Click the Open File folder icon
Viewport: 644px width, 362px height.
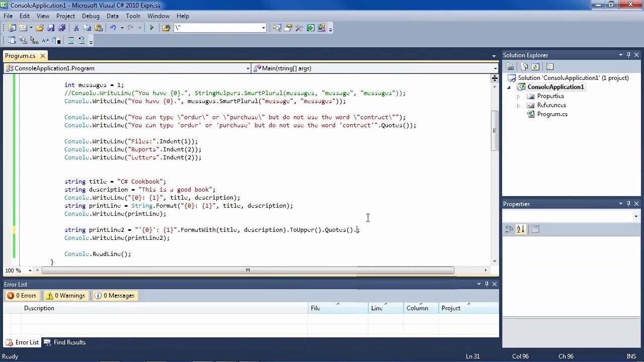click(x=40, y=28)
